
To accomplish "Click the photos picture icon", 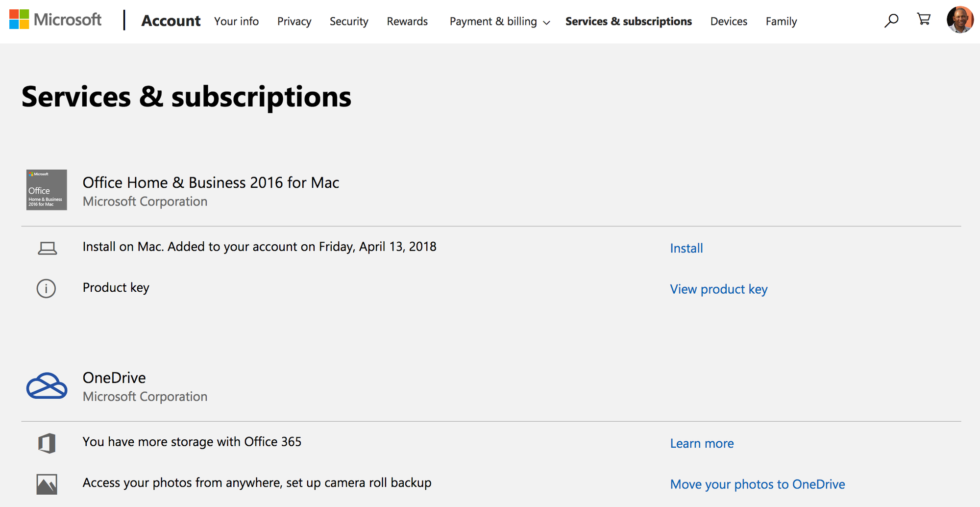I will pyautogui.click(x=47, y=484).
